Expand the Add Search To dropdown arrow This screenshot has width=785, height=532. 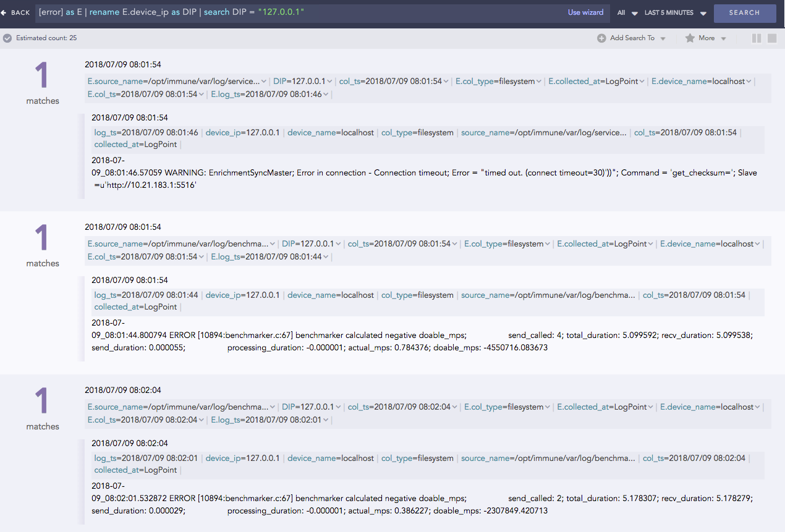coord(664,38)
